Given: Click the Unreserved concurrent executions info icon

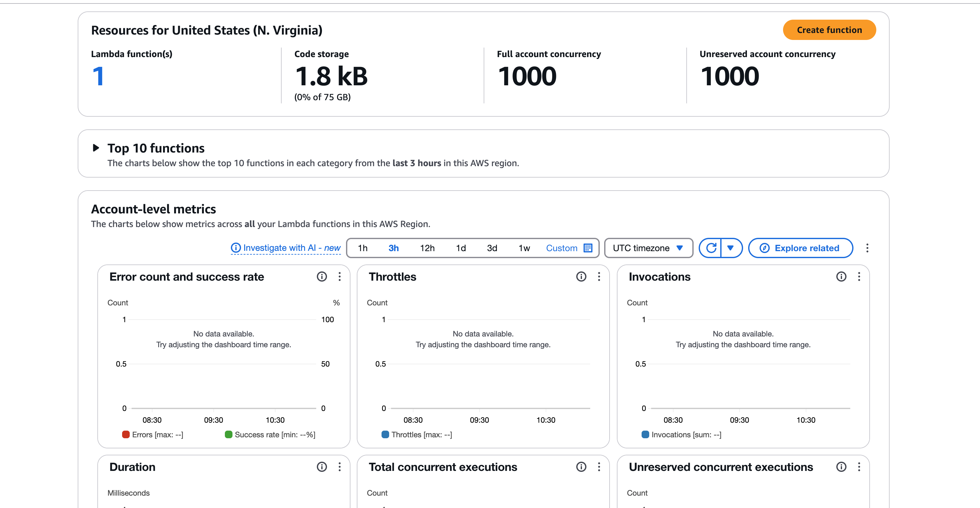Looking at the screenshot, I should (841, 466).
